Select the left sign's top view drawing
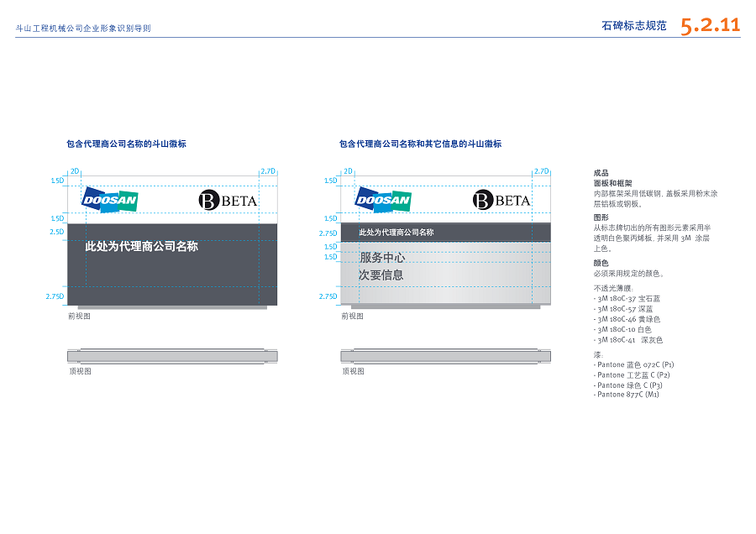The width and height of the screenshot is (756, 534). (x=172, y=356)
